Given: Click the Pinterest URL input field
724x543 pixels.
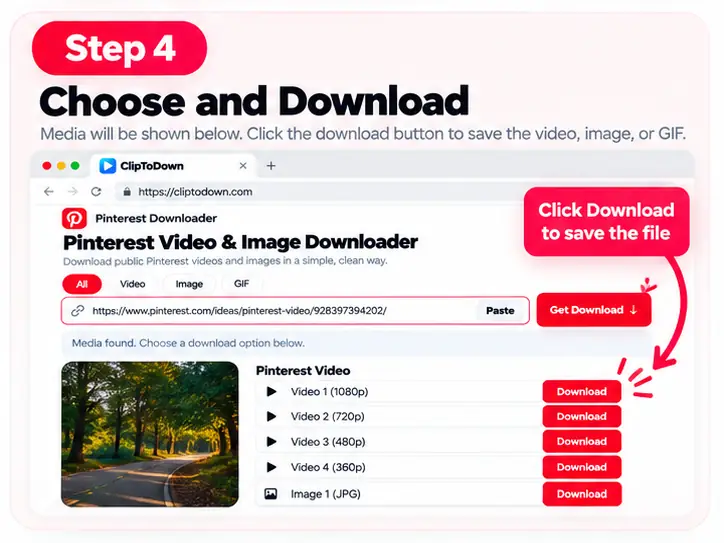Looking at the screenshot, I should tap(295, 311).
